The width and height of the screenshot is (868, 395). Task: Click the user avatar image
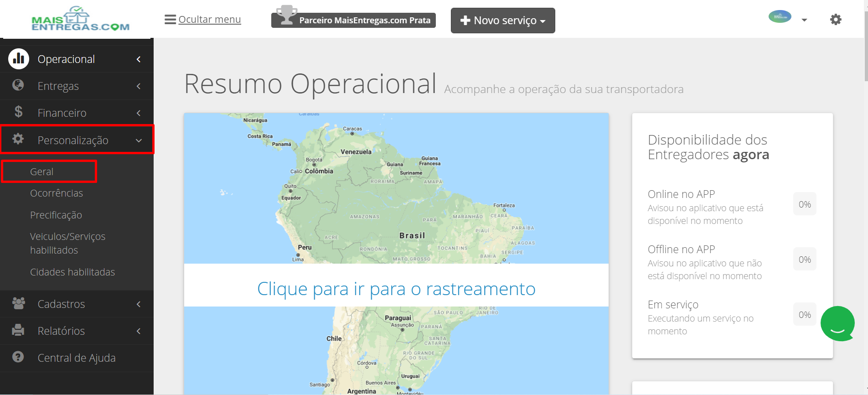[x=780, y=17]
